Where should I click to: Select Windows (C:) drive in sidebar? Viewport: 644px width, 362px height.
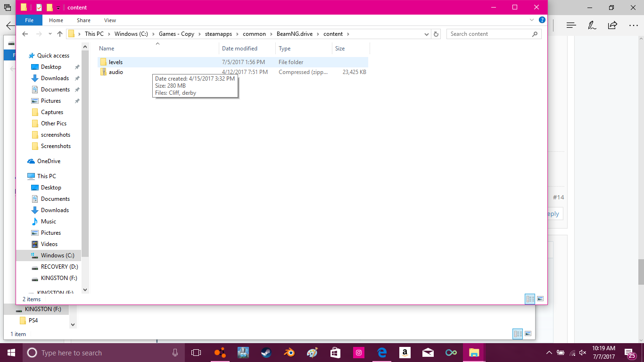pyautogui.click(x=57, y=255)
